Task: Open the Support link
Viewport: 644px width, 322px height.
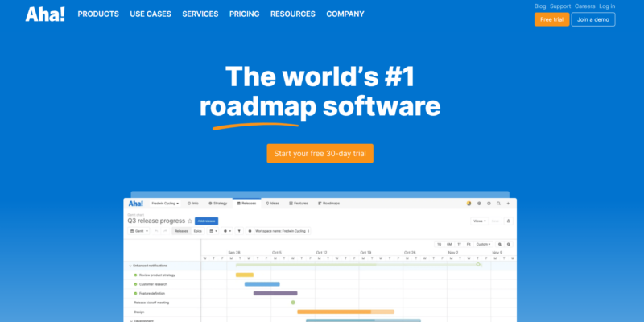Action: [x=560, y=6]
